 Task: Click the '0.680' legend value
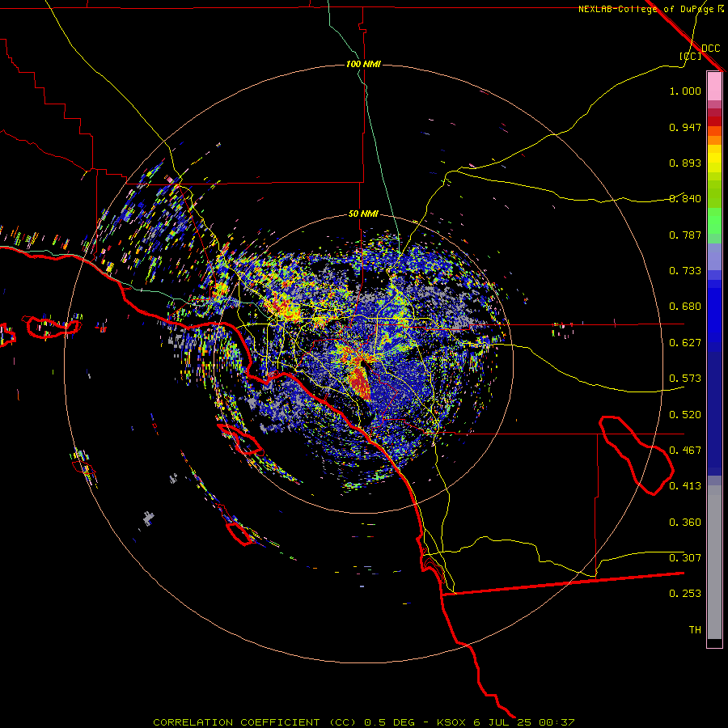(685, 307)
